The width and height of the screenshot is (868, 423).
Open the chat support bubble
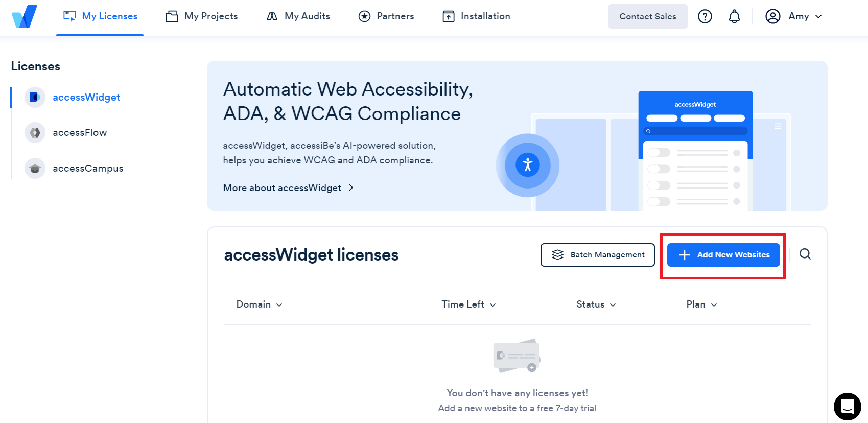pos(848,407)
